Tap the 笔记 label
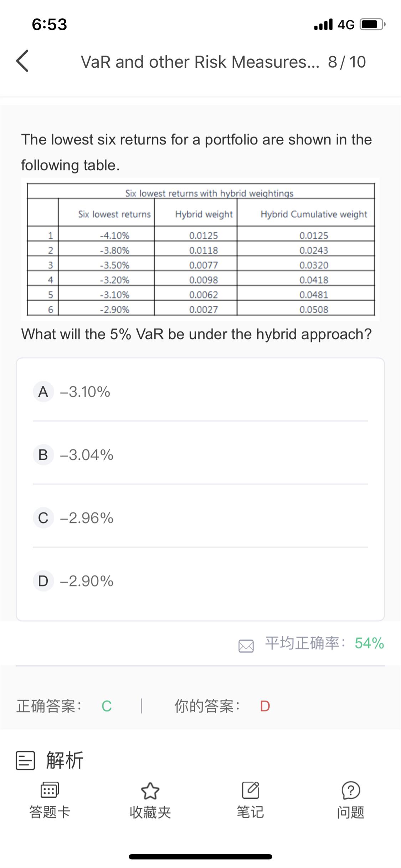The width and height of the screenshot is (401, 868). point(250,812)
